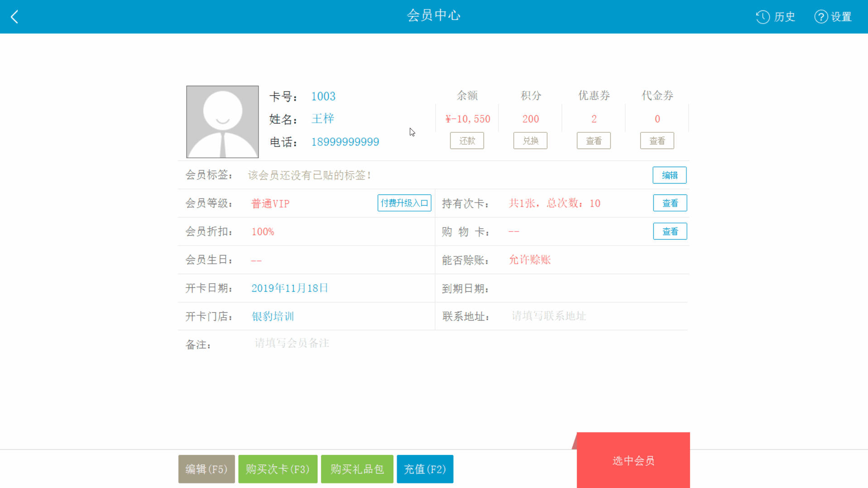The width and height of the screenshot is (868, 488).
Task: Click the member name 王梓
Action: click(323, 119)
